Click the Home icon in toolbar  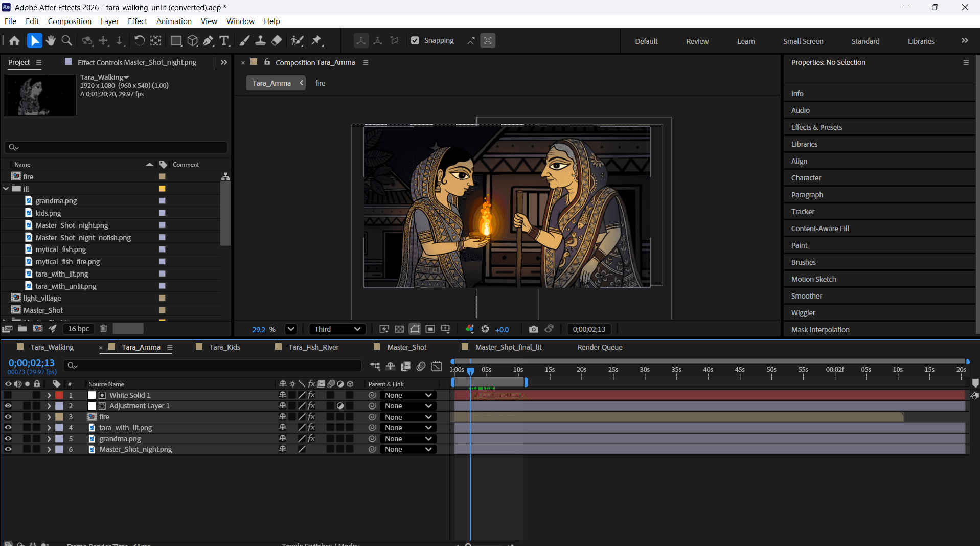click(14, 41)
